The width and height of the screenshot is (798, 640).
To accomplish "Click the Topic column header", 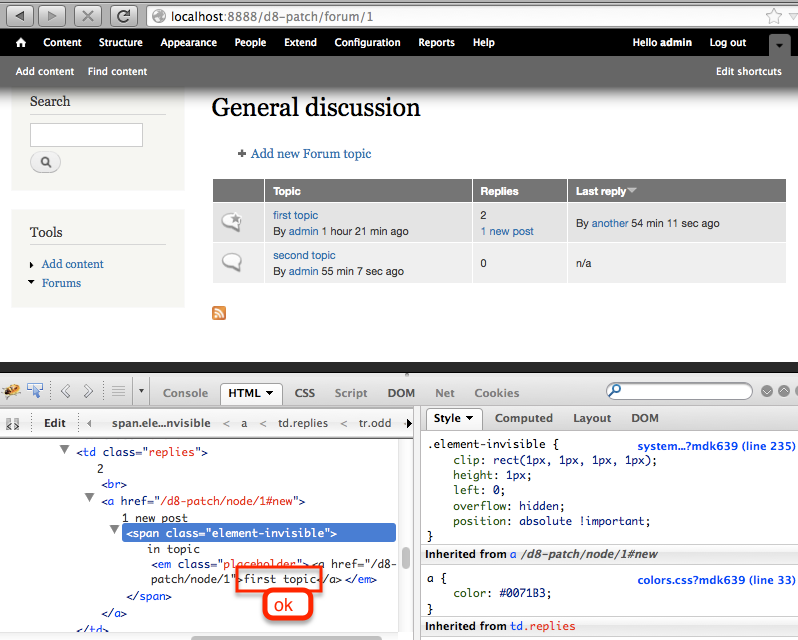I will click(287, 191).
